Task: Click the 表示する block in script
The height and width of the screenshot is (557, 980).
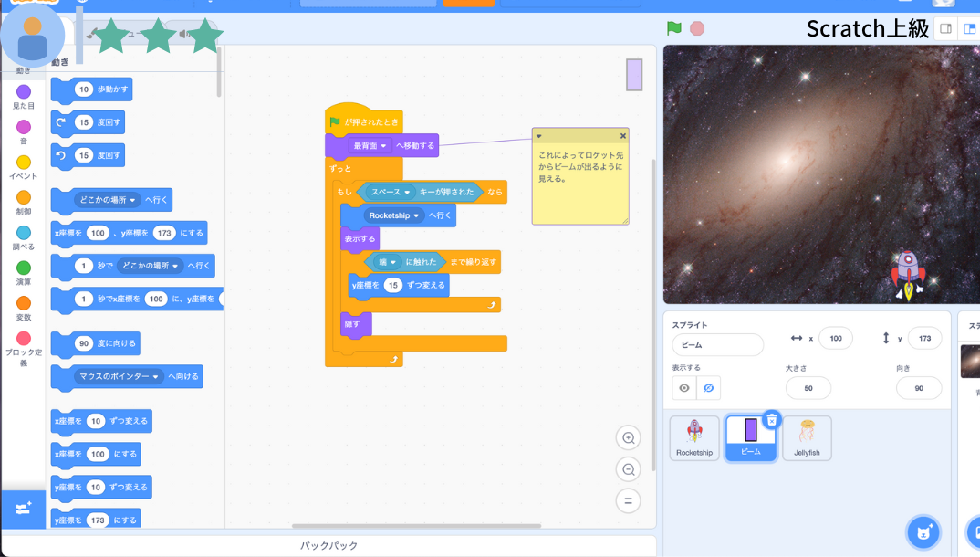Action: coord(360,239)
